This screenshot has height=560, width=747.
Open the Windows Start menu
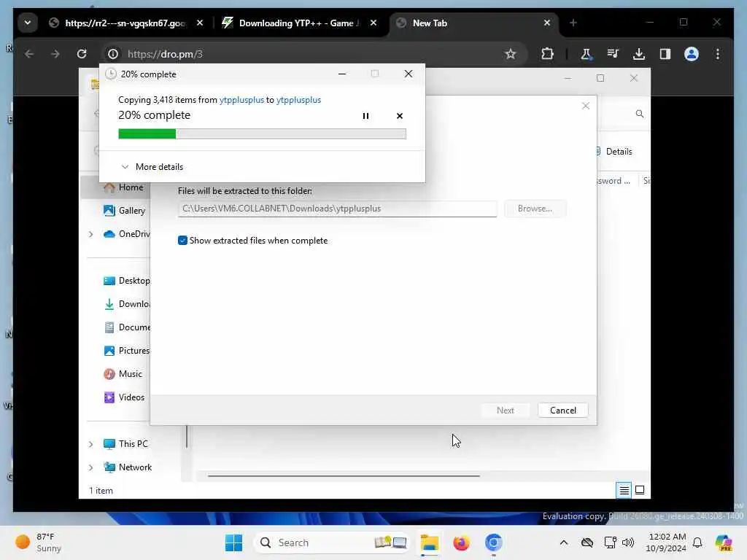pos(233,542)
